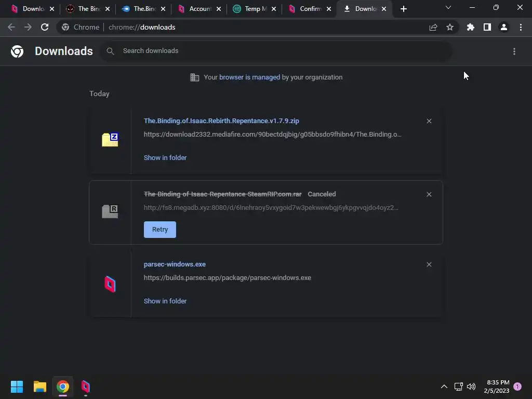Open Parsec from the taskbar
This screenshot has width=532, height=399.
coord(86,387)
